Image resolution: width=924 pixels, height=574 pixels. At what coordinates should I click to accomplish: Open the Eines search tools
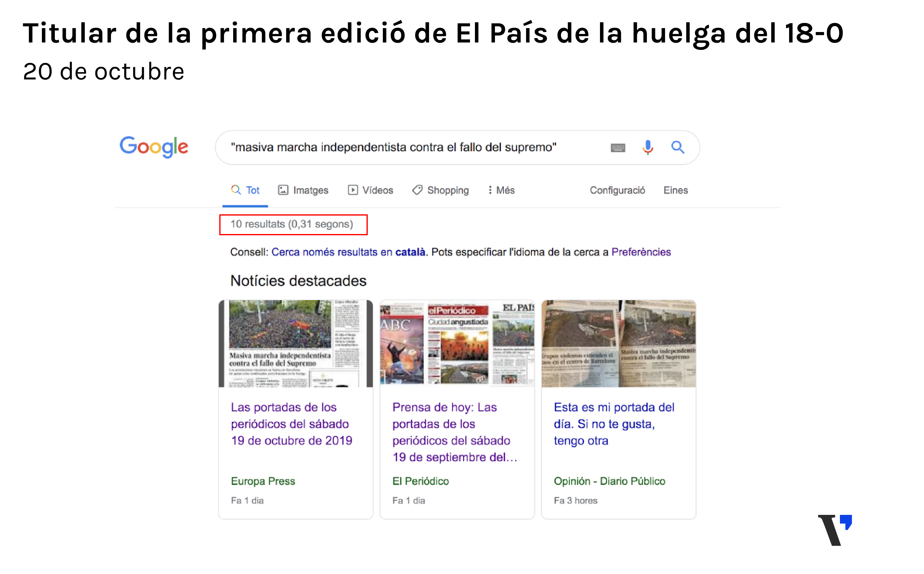[675, 190]
